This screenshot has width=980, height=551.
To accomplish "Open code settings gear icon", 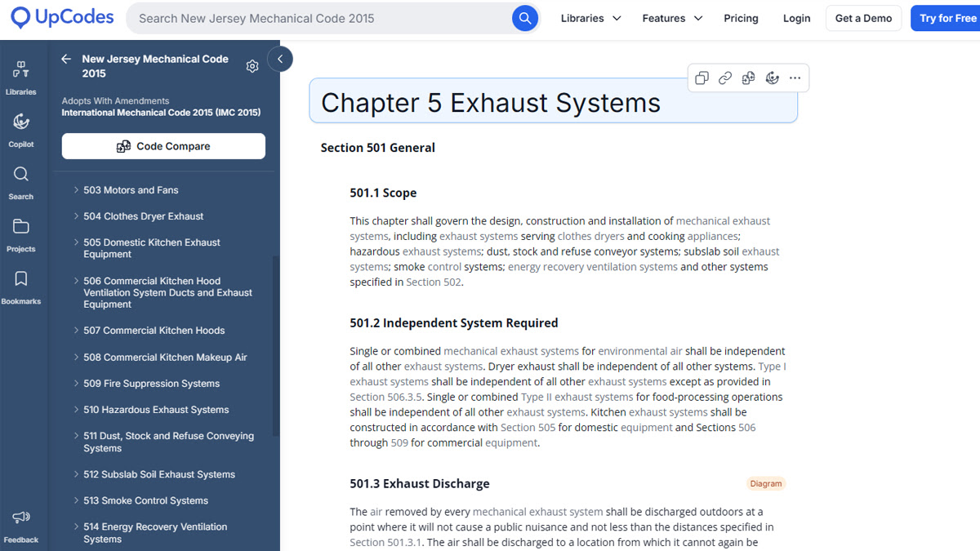I will click(x=252, y=66).
